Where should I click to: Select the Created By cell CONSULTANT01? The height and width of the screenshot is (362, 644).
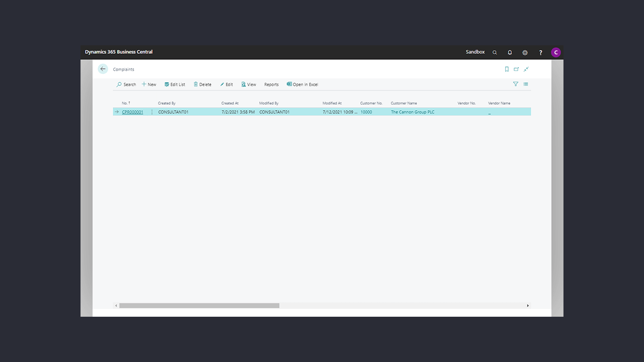pyautogui.click(x=174, y=112)
